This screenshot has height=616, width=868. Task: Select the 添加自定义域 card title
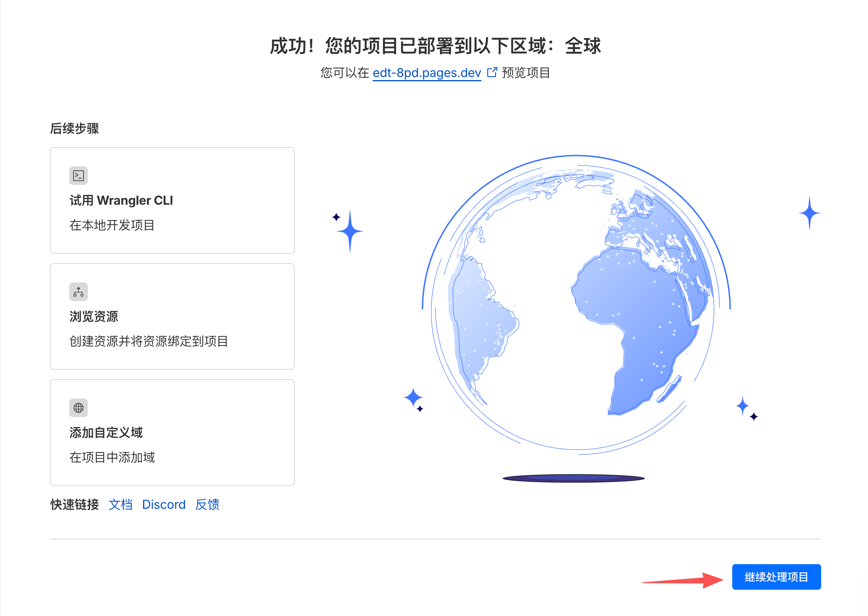coord(106,433)
